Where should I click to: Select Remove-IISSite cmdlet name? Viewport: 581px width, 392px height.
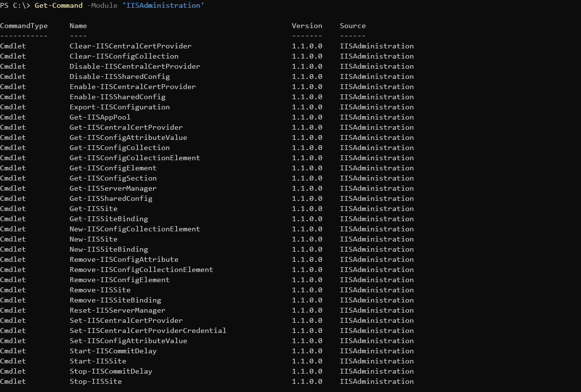click(x=100, y=290)
